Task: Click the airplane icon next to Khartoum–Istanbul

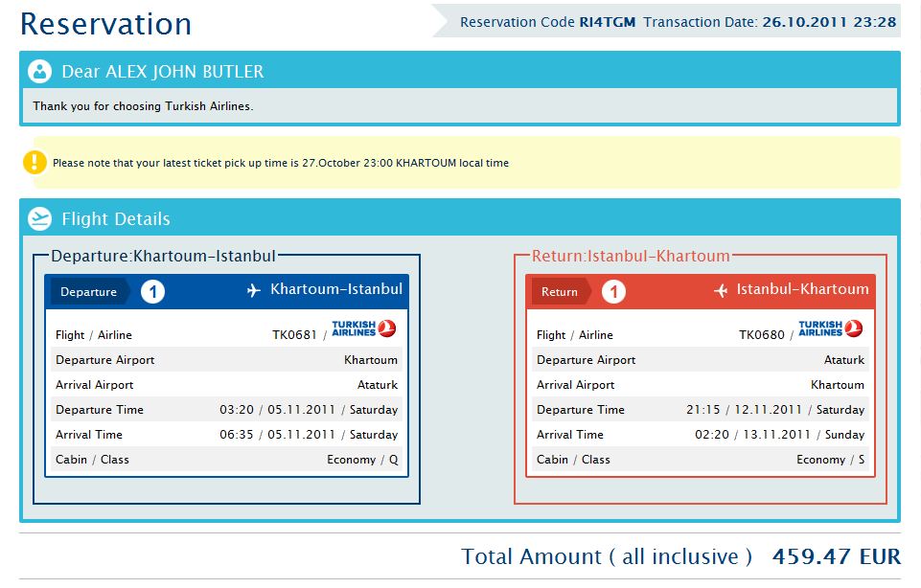Action: 254,290
